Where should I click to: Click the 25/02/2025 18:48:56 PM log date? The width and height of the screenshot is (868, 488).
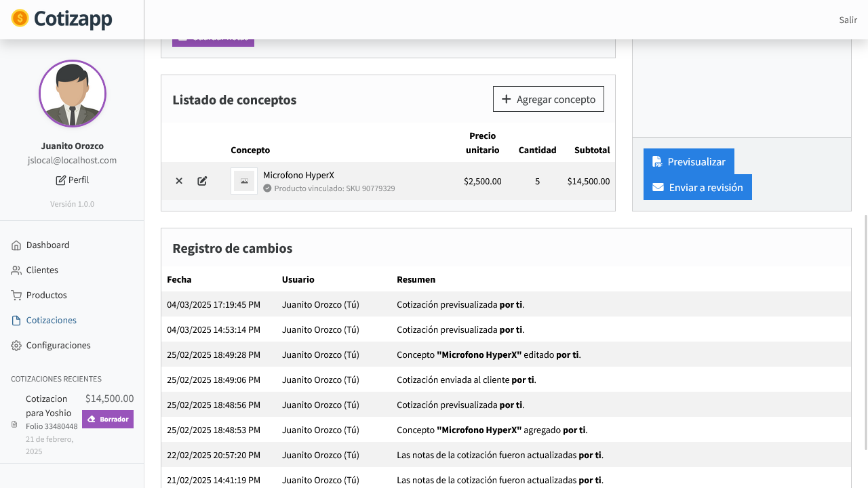click(214, 405)
